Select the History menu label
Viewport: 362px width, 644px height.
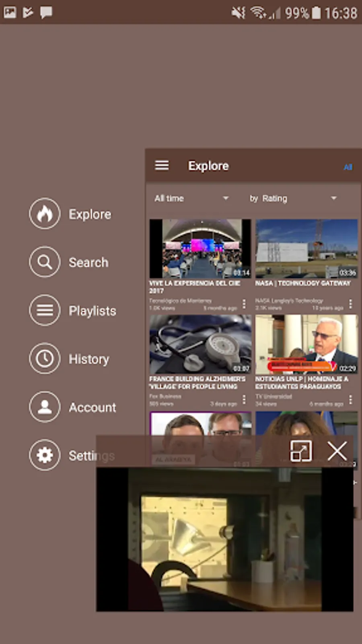[x=89, y=359]
